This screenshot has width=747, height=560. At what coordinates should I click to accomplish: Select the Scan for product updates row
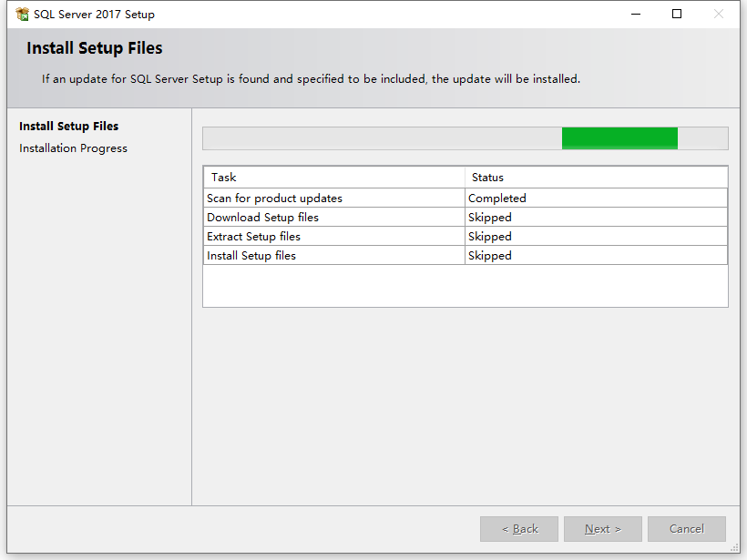[x=466, y=199]
